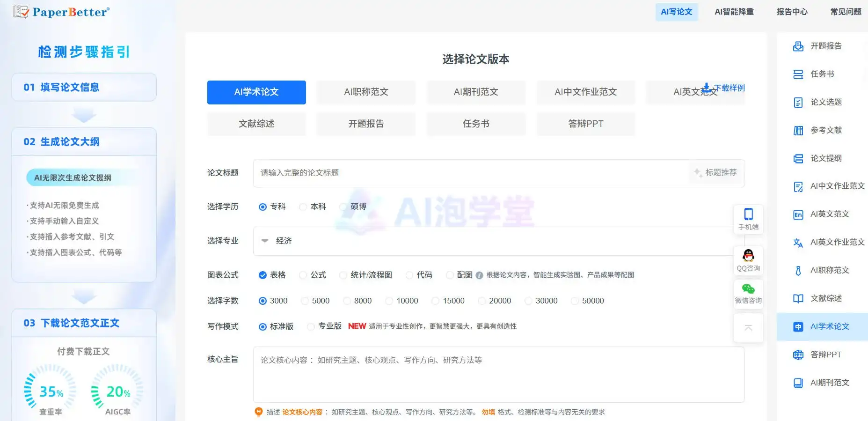Click the 核心主旨 text area
The image size is (868, 421).
tap(499, 375)
